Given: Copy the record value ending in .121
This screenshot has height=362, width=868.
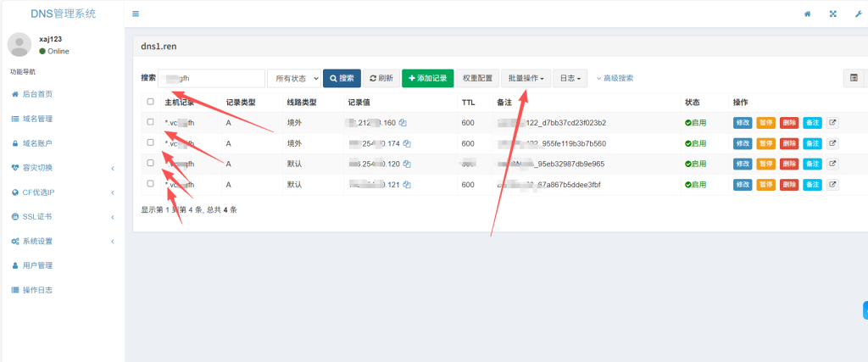Looking at the screenshot, I should (407, 185).
